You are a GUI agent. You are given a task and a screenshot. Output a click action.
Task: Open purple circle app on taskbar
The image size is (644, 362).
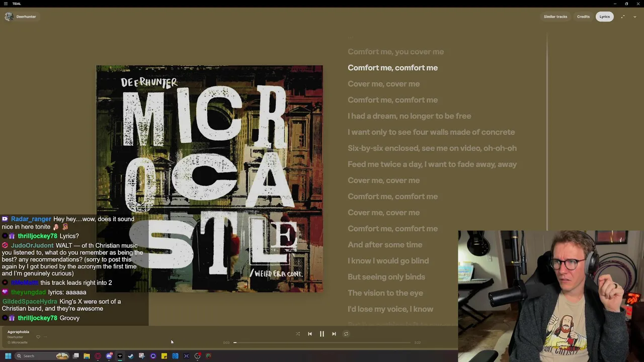coord(153,356)
